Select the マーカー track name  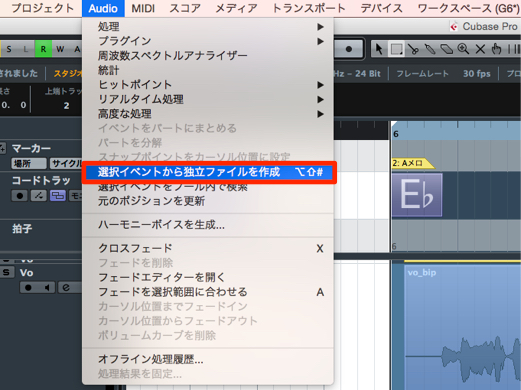pos(31,148)
